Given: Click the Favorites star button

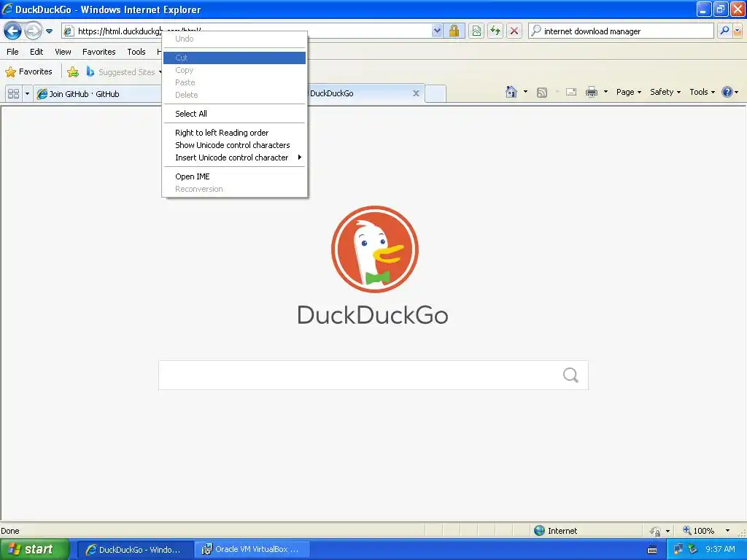Looking at the screenshot, I should (29, 72).
